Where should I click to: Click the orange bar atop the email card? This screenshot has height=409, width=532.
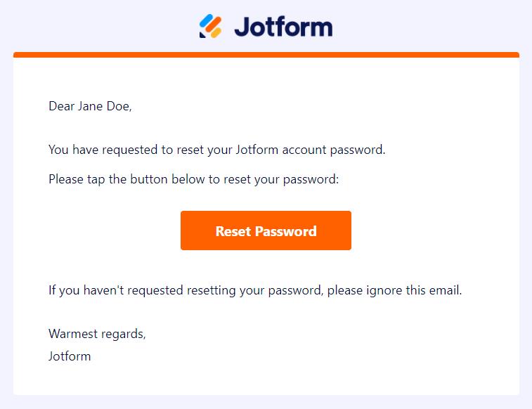(266, 55)
